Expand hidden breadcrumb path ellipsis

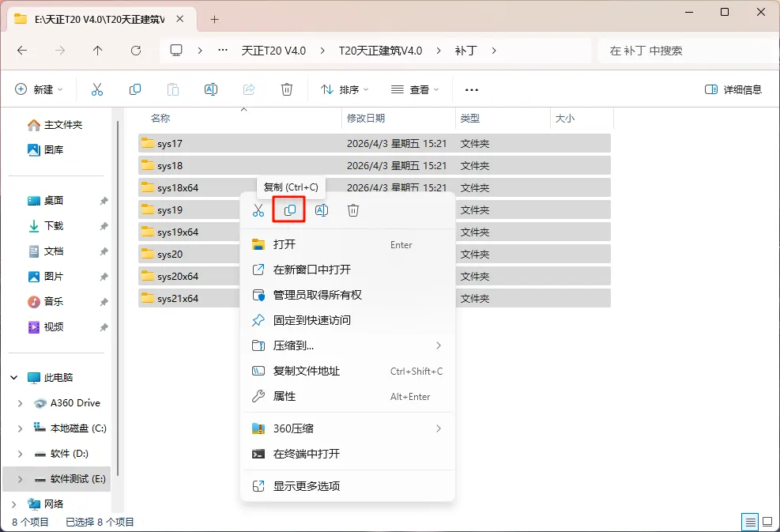click(x=223, y=51)
